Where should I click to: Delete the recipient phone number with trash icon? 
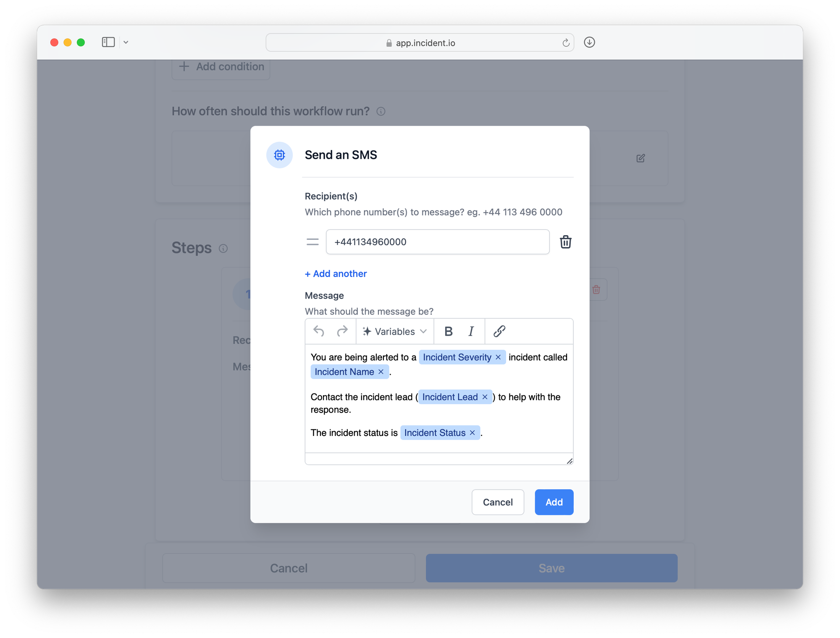(565, 242)
